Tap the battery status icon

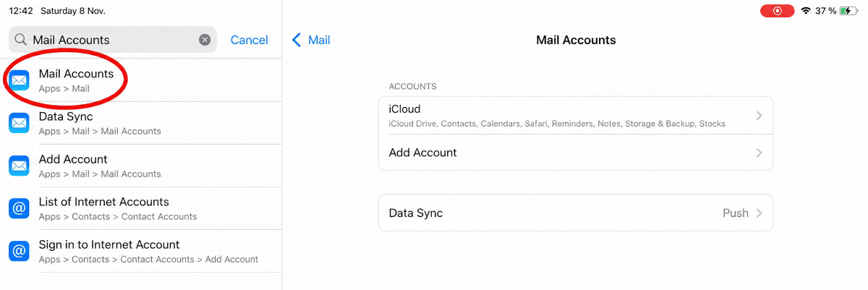click(850, 11)
